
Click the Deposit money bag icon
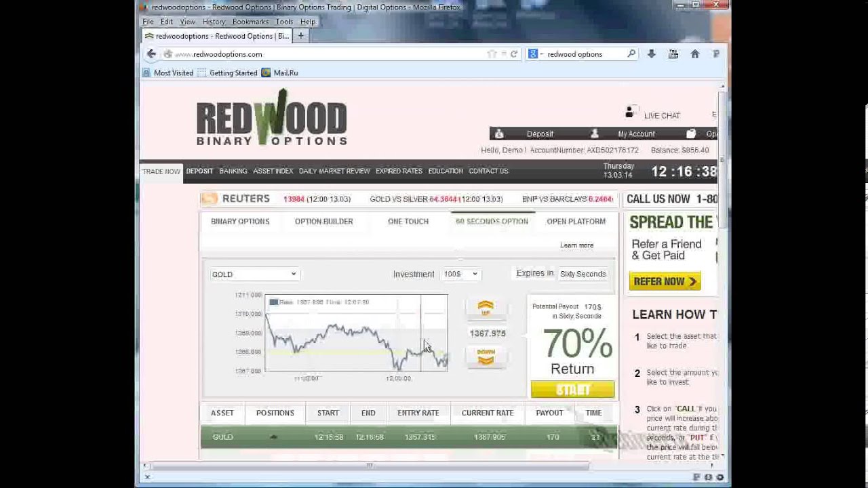pyautogui.click(x=499, y=134)
